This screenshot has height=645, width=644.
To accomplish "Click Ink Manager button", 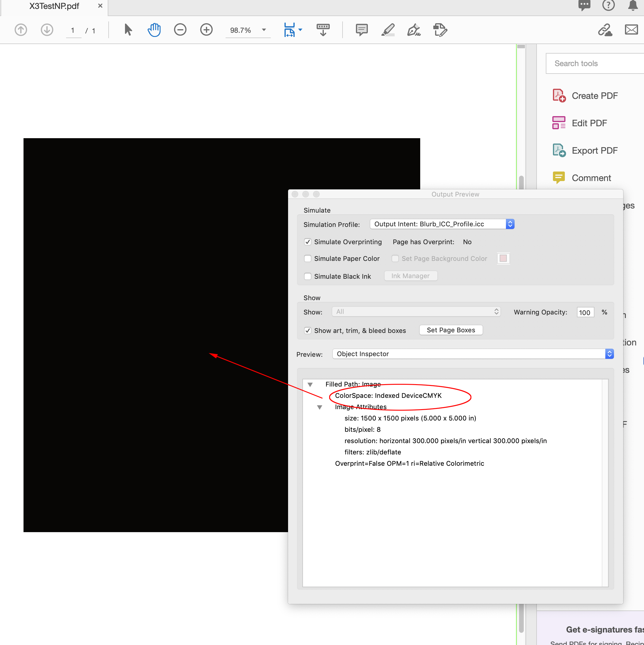I will (x=411, y=275).
